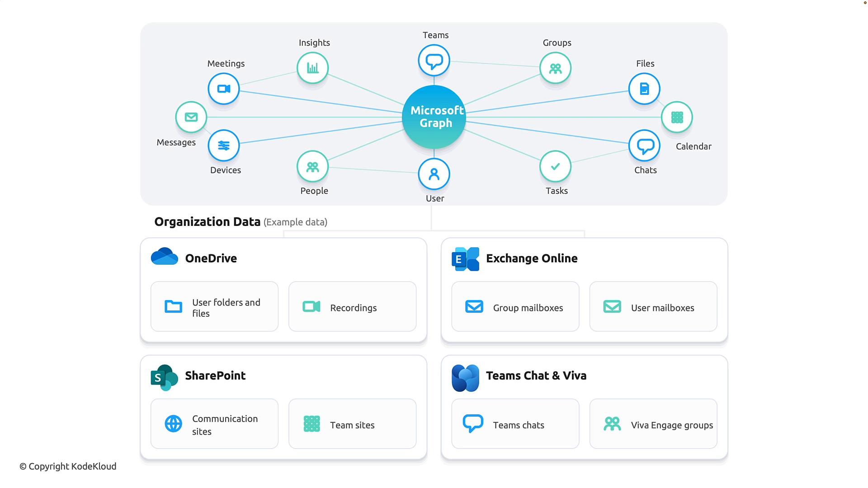Click the grid icon in Team sites

311,424
